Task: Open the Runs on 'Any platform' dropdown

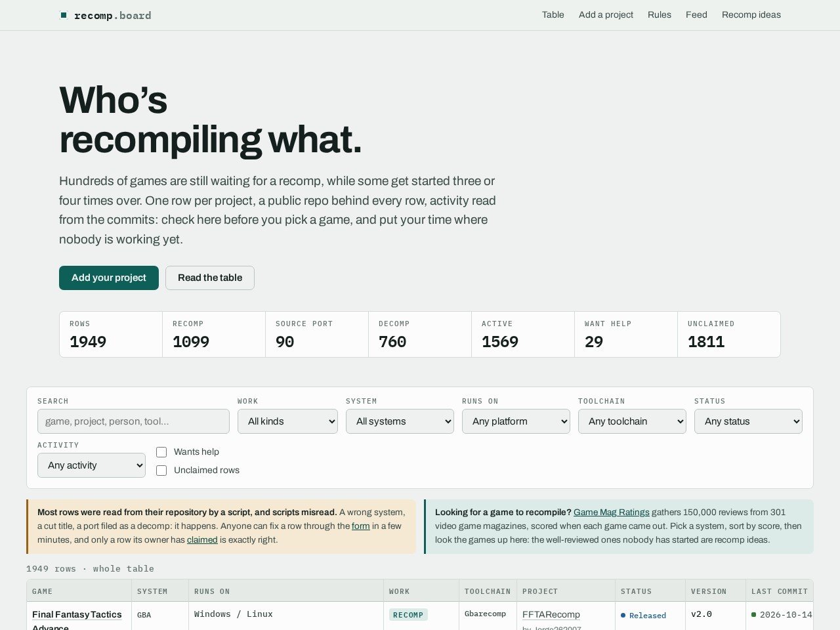Action: [516, 421]
